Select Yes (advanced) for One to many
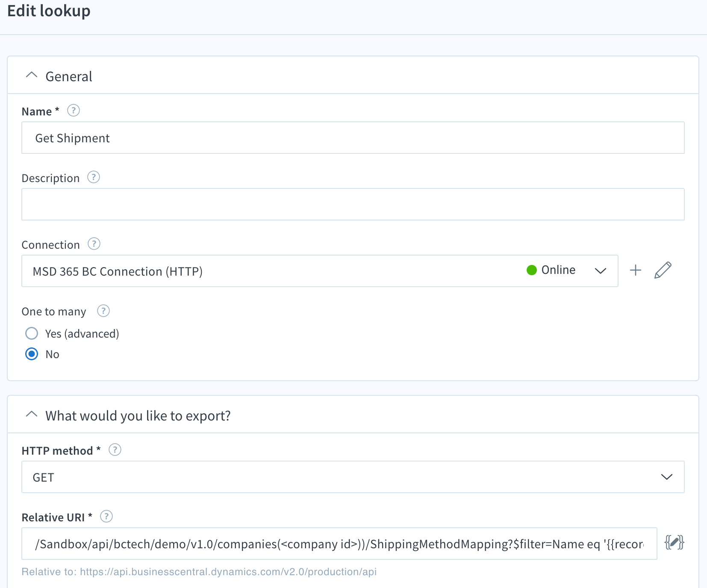This screenshot has width=707, height=588. (x=31, y=333)
